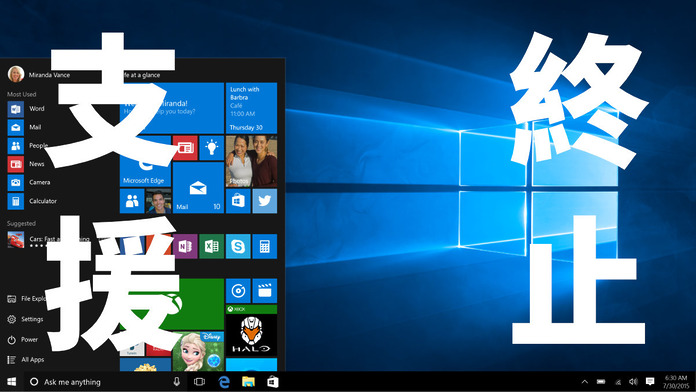
Task: Open All Apps list
Action: point(26,360)
